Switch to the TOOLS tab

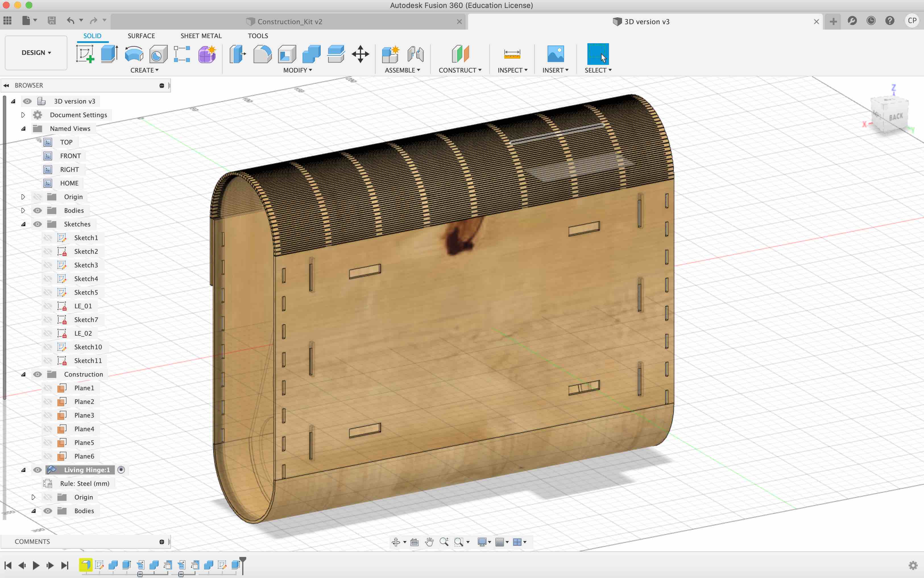click(x=258, y=36)
